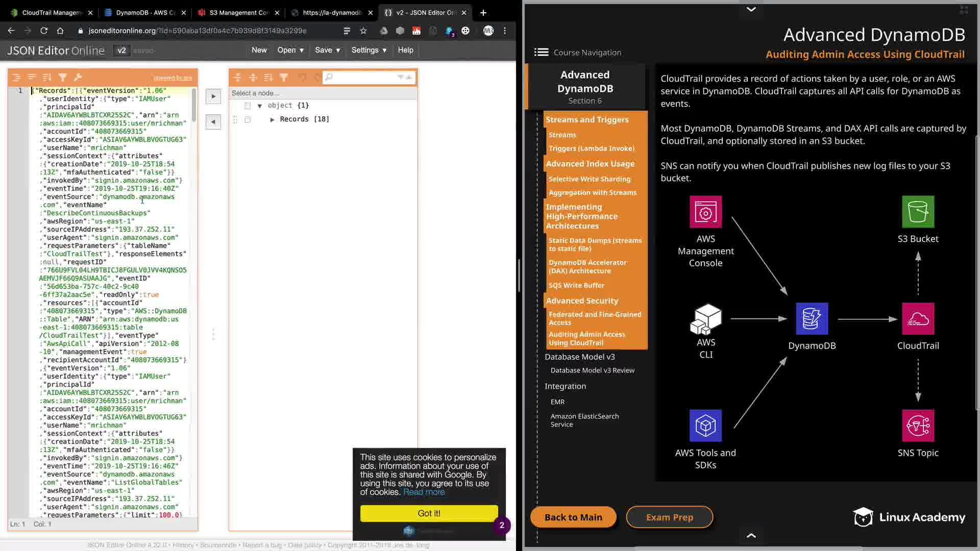The image size is (980, 551).
Task: Copy JSON to right panel with arrow button
Action: tap(213, 96)
